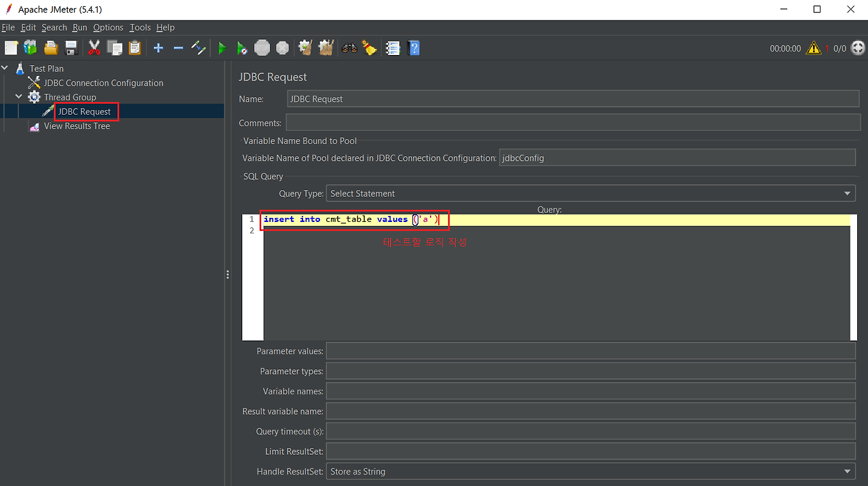Click the elapsed time 00:00:00 display
Screen dimensions: 868x486
(x=785, y=49)
